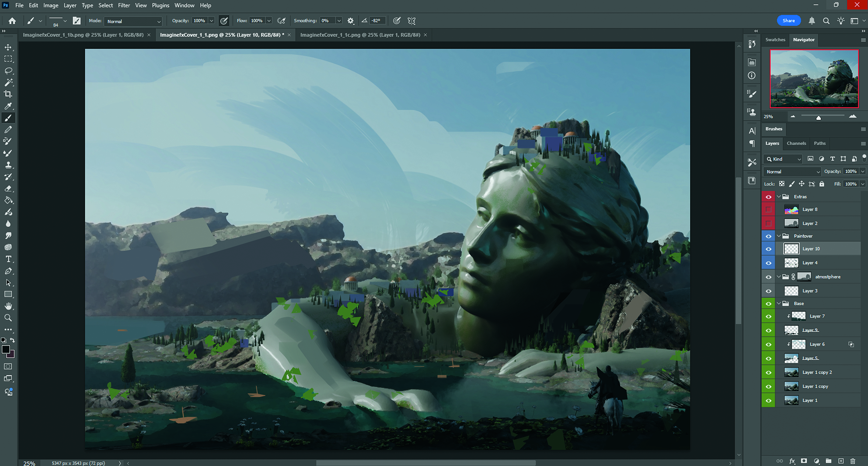
Task: Open the Filter menu
Action: point(124,5)
